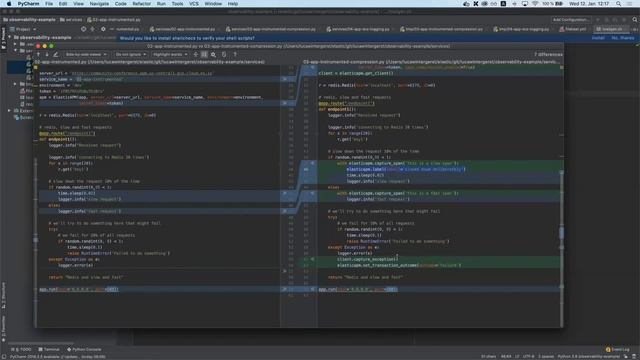Click the read-only lock icon in diff toolbar
Screen dimensions: 640x360
224,54
